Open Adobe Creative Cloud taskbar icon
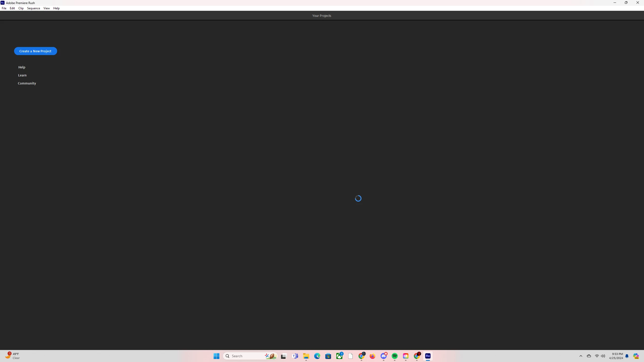644x362 pixels. (406, 356)
